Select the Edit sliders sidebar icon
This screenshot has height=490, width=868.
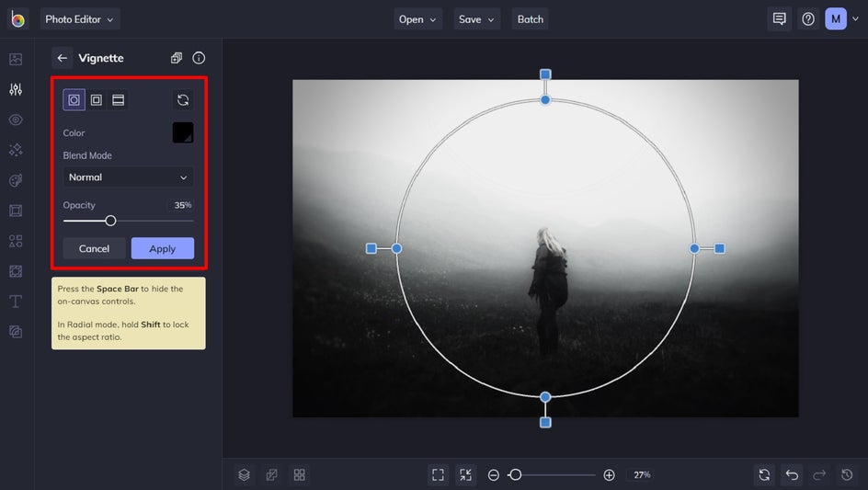point(16,89)
